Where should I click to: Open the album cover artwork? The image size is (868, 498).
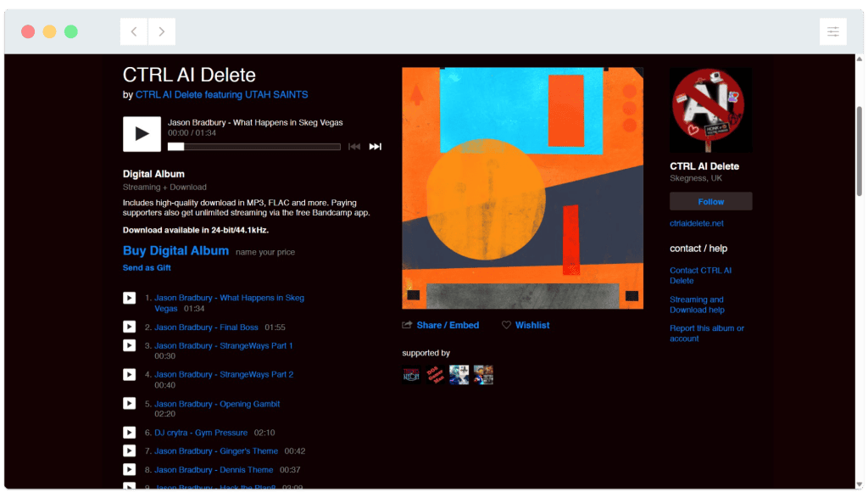(x=522, y=187)
